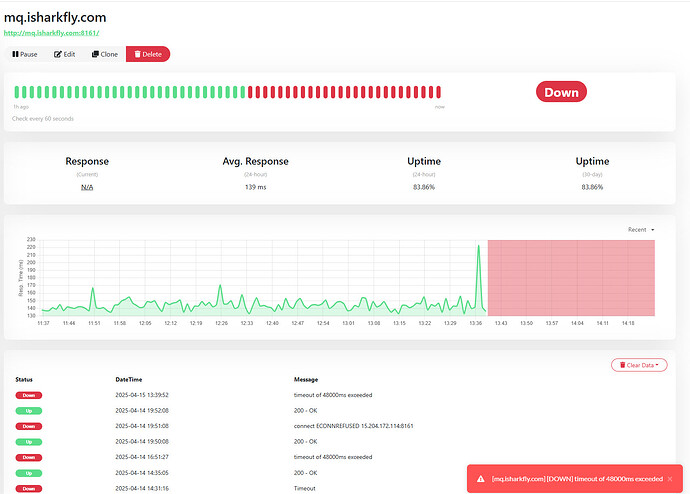Click the 30-day uptime 83.86% value
Viewport: 690px width, 494px height.
click(592, 187)
